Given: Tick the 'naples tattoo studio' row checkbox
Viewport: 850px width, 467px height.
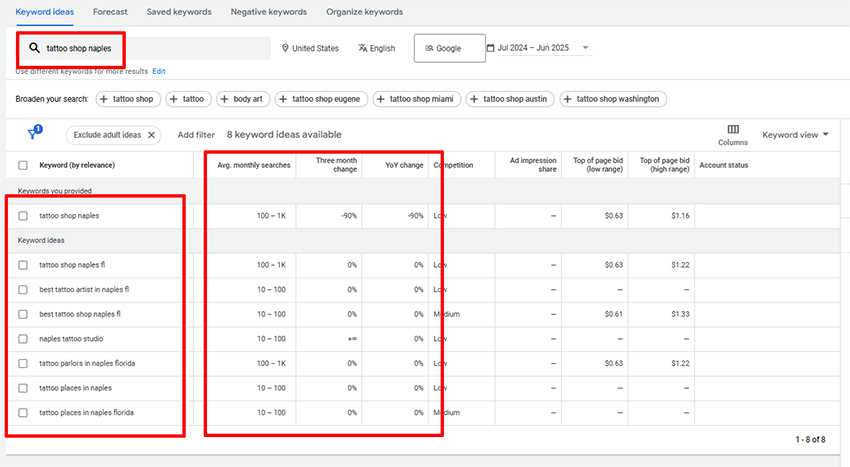Looking at the screenshot, I should click(x=23, y=339).
